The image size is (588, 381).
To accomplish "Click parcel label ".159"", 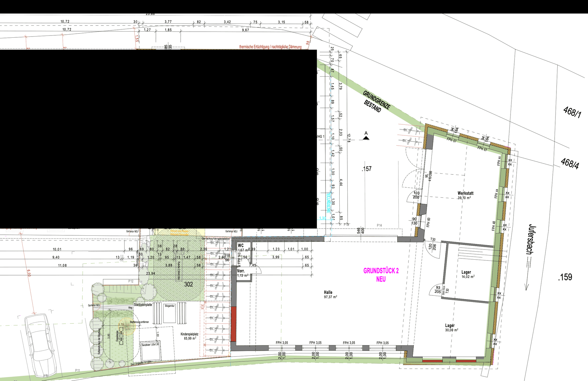I will pos(565,277).
